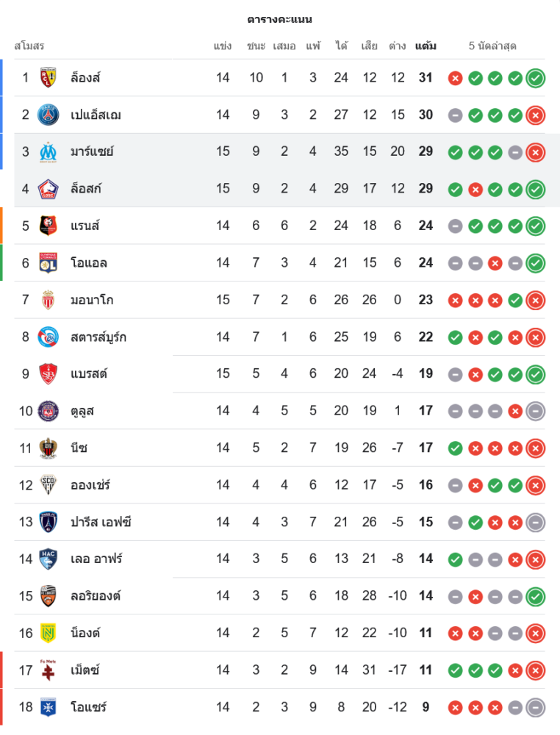Select the นีซ team name

point(79,448)
